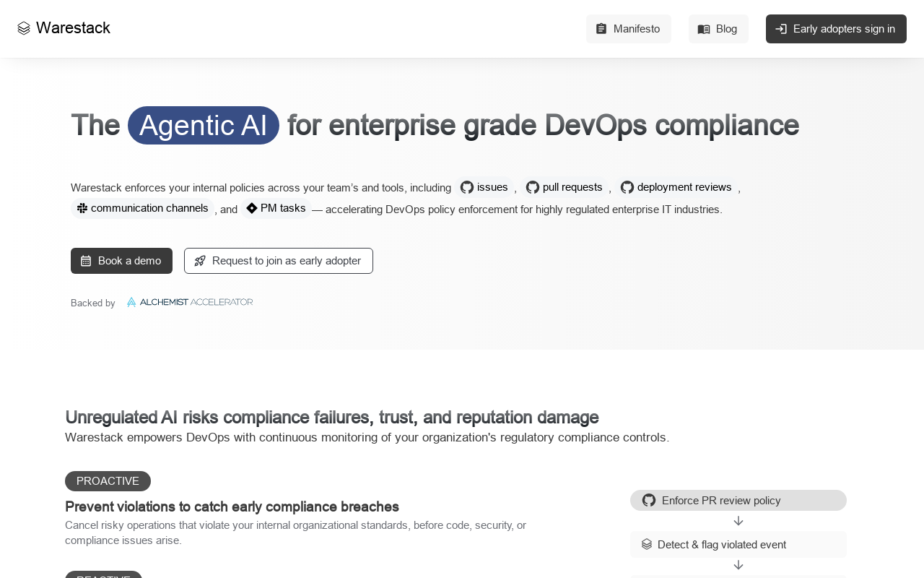This screenshot has height=578, width=924.
Task: Select the PM tasks tag
Action: [276, 208]
